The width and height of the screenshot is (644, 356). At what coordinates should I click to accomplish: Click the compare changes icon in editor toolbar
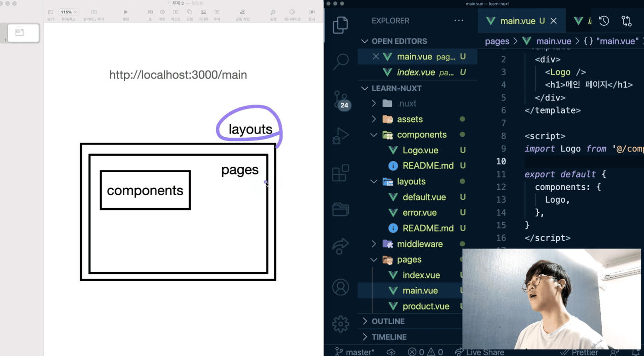click(627, 21)
